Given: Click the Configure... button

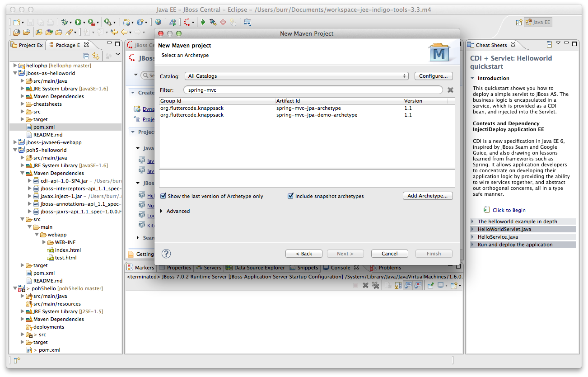Looking at the screenshot, I should tap(434, 76).
